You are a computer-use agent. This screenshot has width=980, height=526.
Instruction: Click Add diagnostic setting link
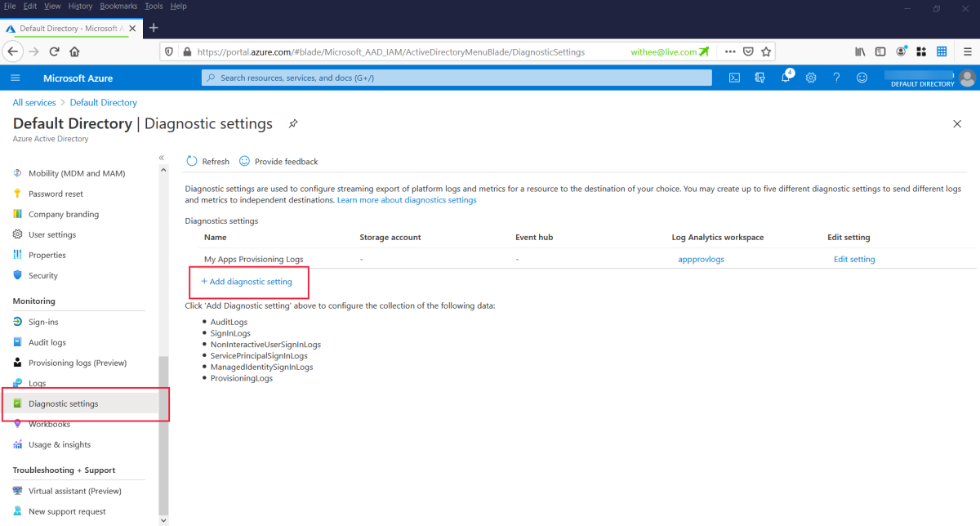click(247, 282)
